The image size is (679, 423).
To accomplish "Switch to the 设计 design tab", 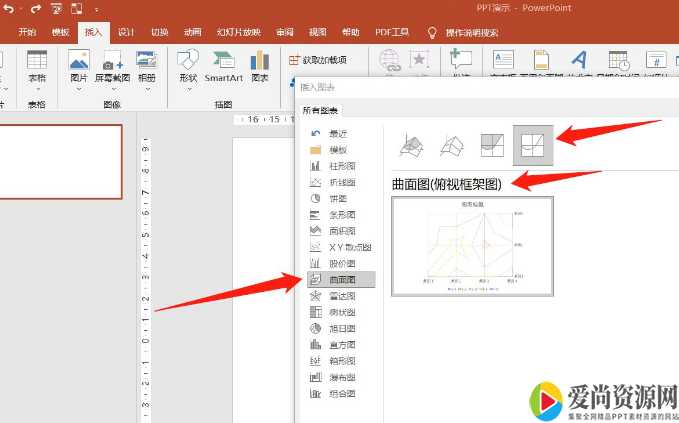I will pyautogui.click(x=127, y=32).
